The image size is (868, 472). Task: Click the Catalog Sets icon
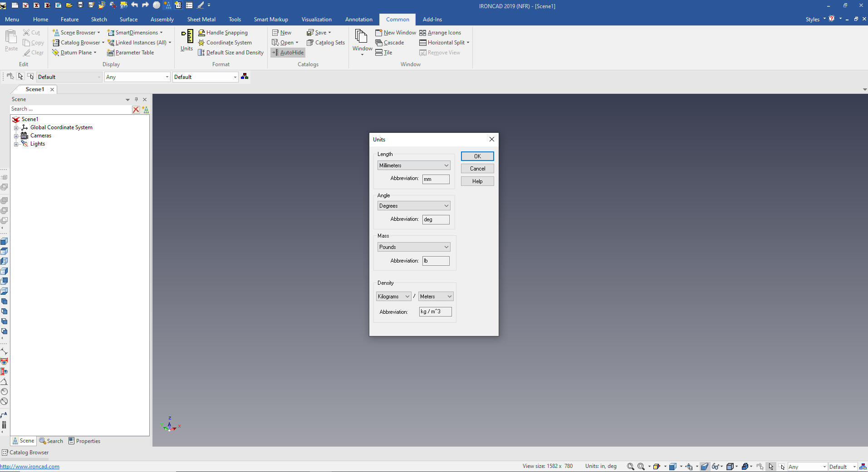pos(310,43)
